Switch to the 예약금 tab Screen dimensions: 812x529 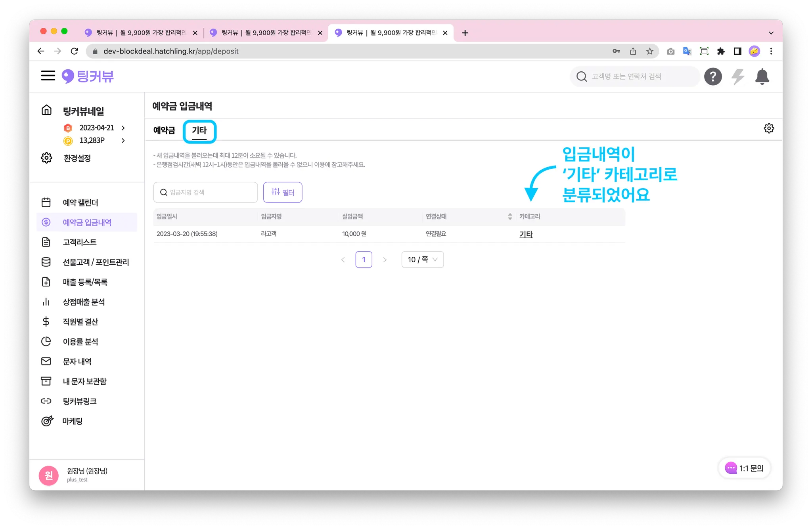(164, 130)
